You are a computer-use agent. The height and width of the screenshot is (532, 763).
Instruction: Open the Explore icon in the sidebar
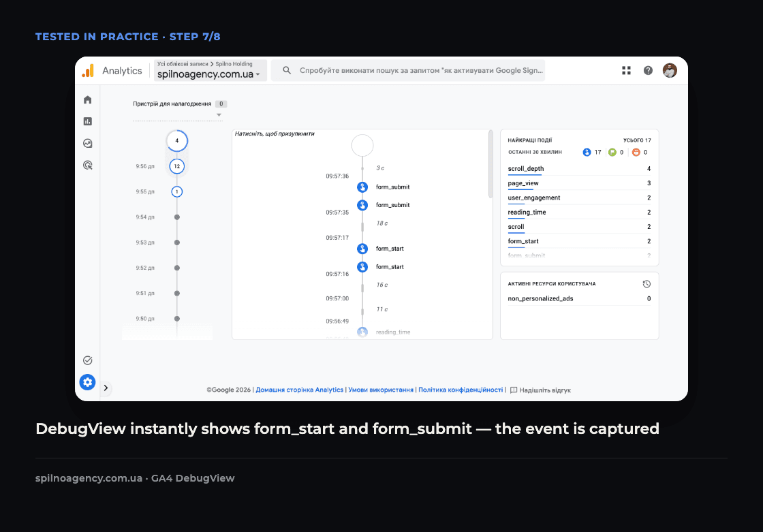click(x=88, y=143)
